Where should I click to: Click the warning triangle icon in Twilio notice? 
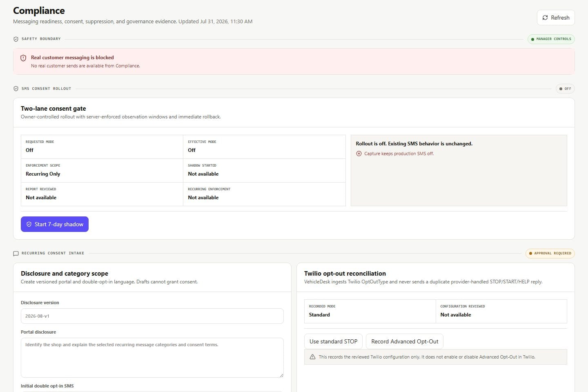click(312, 357)
